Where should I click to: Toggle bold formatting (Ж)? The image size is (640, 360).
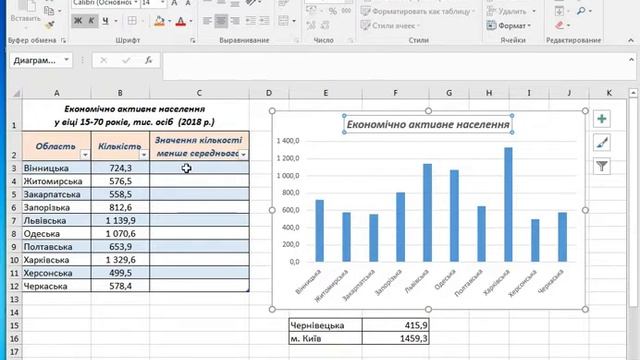(x=78, y=20)
